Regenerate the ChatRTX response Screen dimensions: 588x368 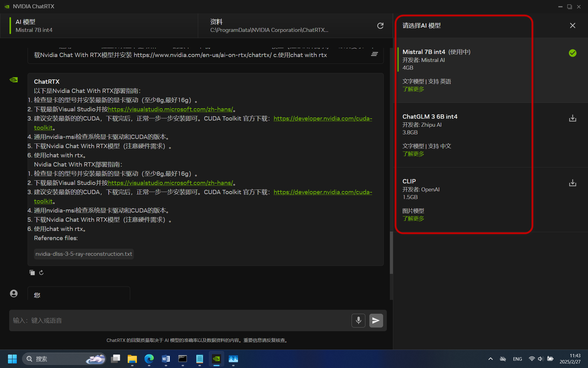pyautogui.click(x=41, y=273)
